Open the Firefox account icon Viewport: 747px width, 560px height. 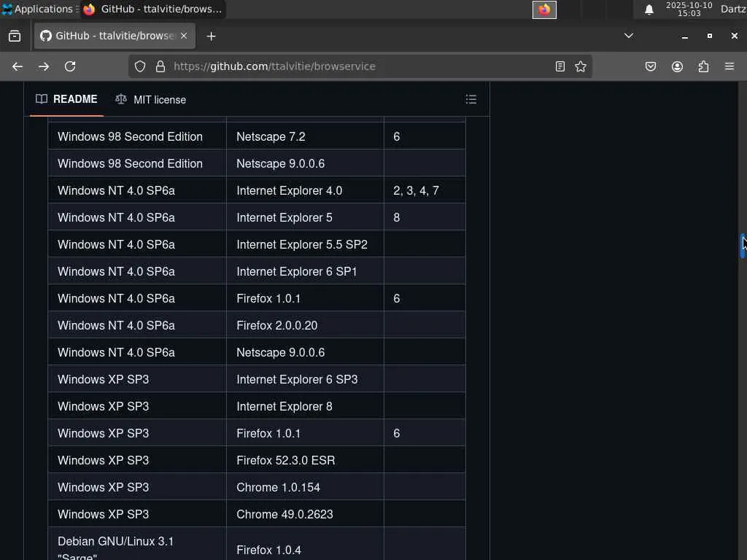point(677,66)
